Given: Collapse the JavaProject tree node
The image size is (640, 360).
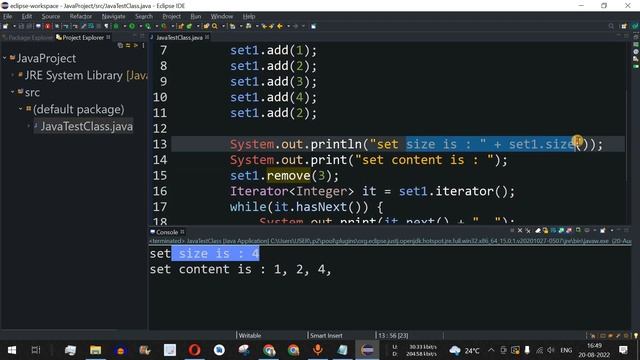Looking at the screenshot, I should coord(4,58).
